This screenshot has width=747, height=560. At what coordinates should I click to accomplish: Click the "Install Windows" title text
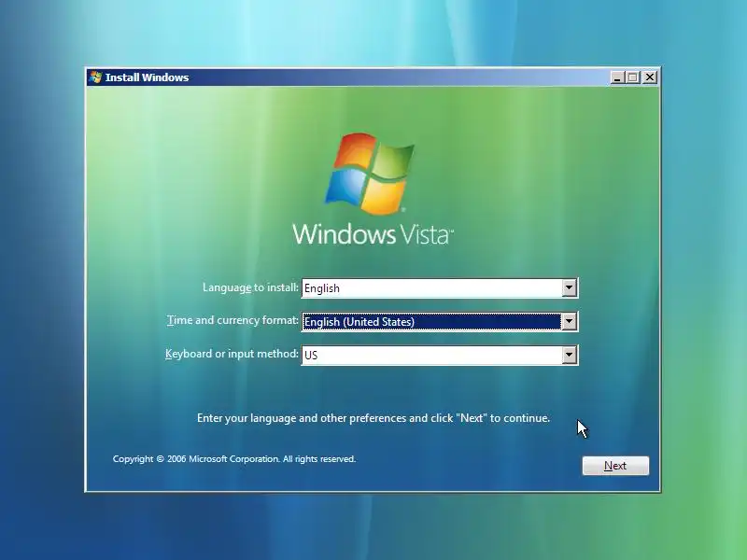tap(147, 77)
